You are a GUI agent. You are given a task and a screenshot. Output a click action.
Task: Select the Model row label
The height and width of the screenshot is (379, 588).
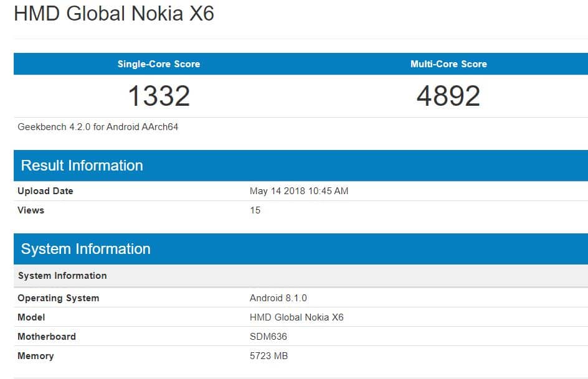click(x=29, y=317)
